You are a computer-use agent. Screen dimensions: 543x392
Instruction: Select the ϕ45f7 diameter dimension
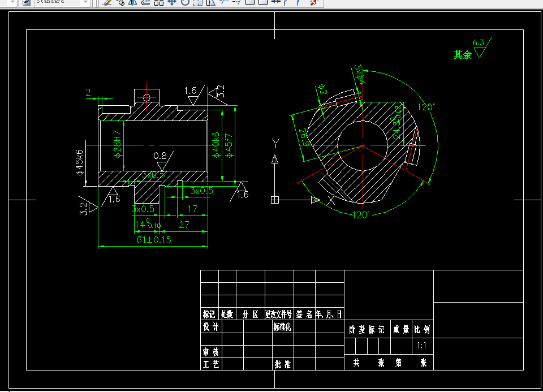click(229, 145)
